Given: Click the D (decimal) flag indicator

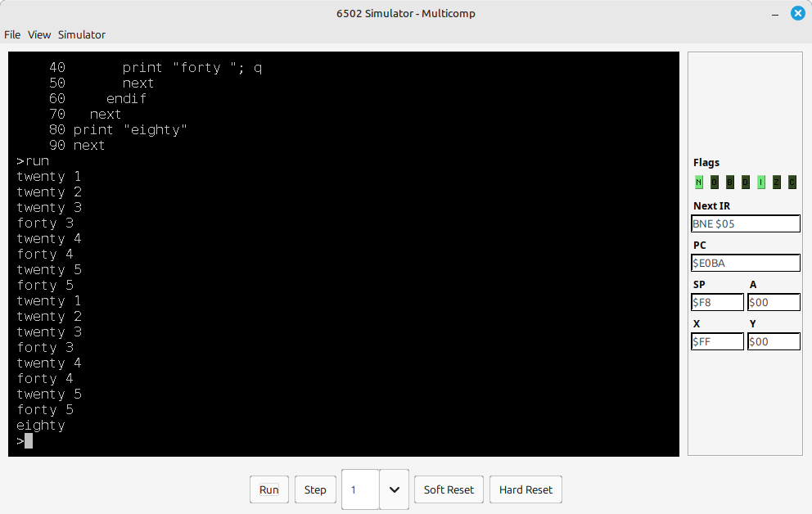Looking at the screenshot, I should [x=746, y=183].
